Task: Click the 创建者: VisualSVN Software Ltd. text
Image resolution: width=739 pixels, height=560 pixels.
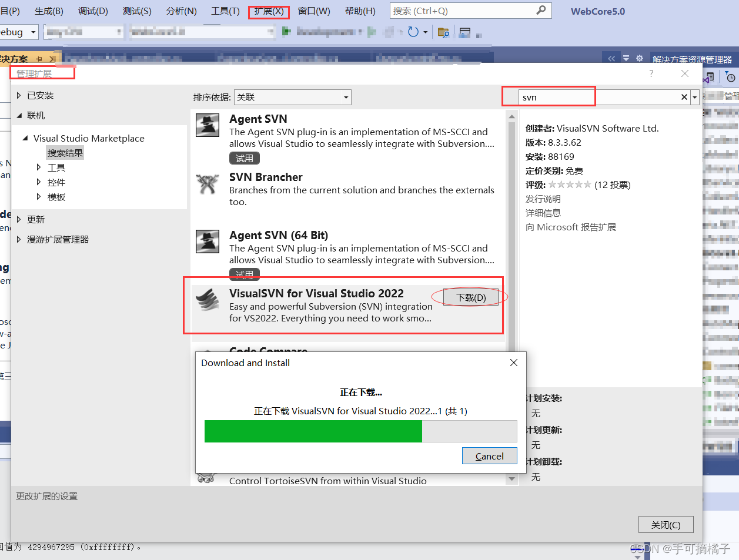Action: pyautogui.click(x=592, y=128)
